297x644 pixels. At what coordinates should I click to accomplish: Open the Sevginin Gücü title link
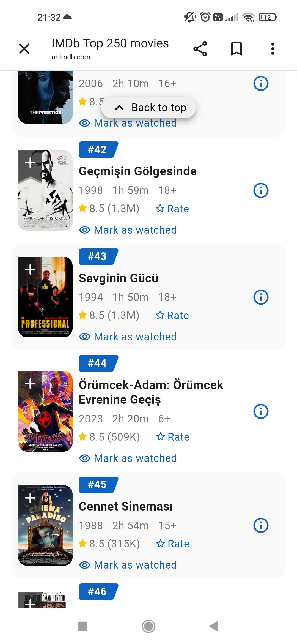119,278
